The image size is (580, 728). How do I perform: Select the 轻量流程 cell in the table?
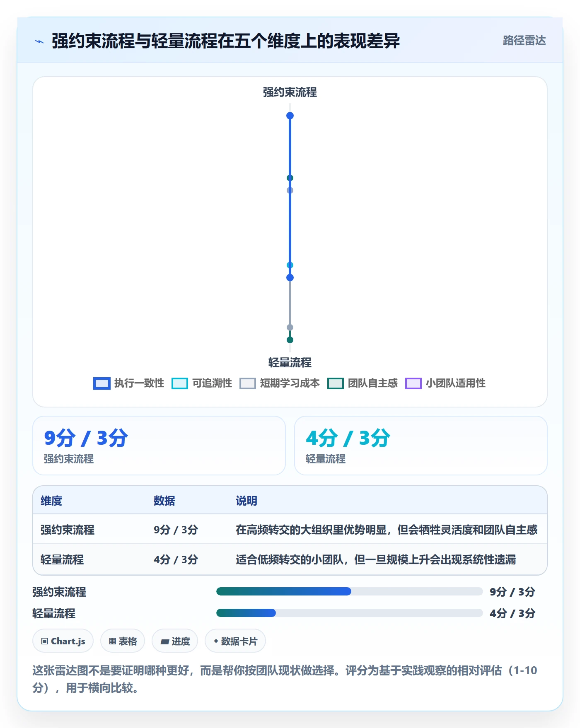pos(62,559)
